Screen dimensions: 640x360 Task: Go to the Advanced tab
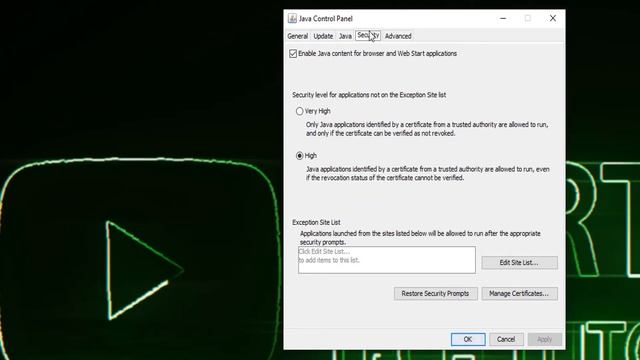click(x=398, y=36)
